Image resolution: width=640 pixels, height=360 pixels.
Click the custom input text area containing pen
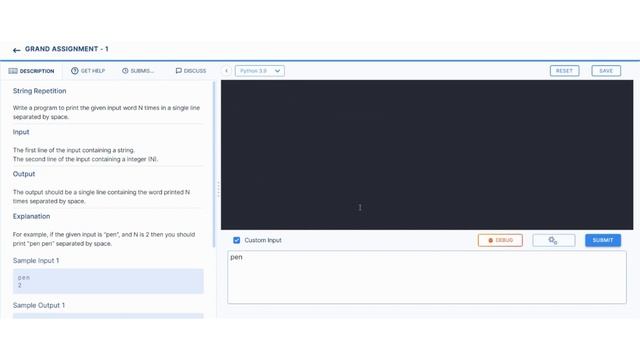[427, 278]
